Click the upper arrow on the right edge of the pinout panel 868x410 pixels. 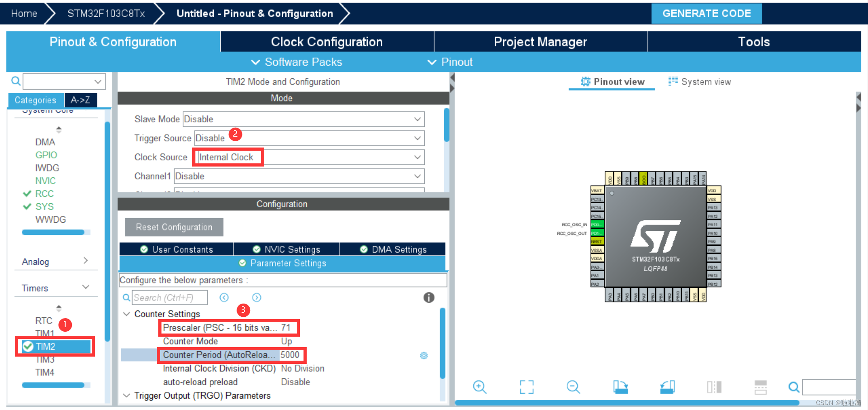coord(859,97)
